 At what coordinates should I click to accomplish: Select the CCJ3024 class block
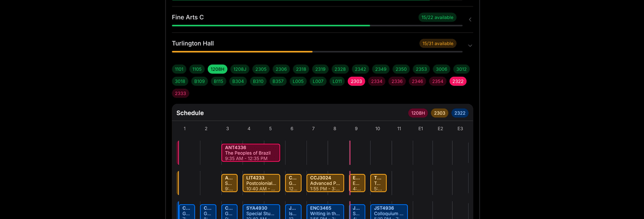coord(325,183)
